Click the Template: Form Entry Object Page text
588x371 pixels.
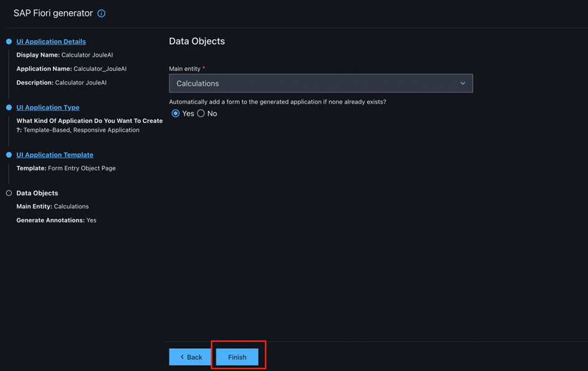[x=66, y=168]
